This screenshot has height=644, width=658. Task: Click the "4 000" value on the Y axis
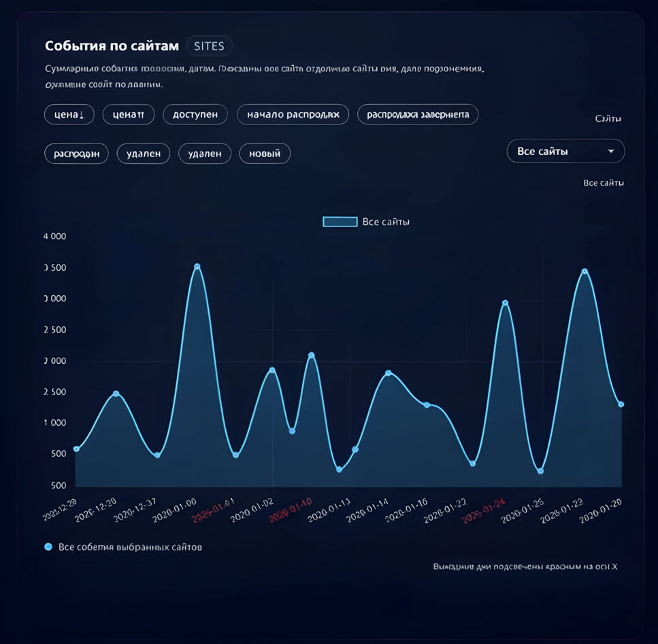[x=55, y=237]
